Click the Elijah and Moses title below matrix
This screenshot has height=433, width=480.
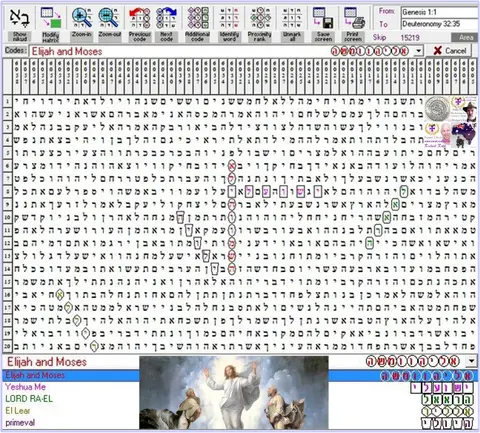(47, 362)
